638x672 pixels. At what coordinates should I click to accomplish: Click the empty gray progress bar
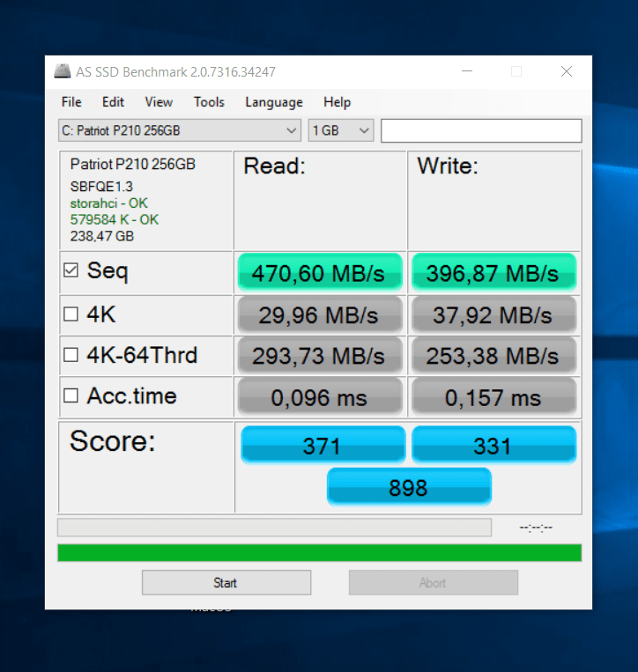(x=274, y=528)
